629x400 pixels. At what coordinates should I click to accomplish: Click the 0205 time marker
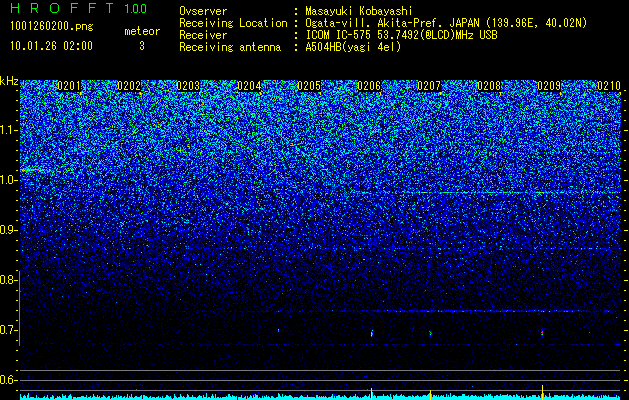[x=309, y=86]
